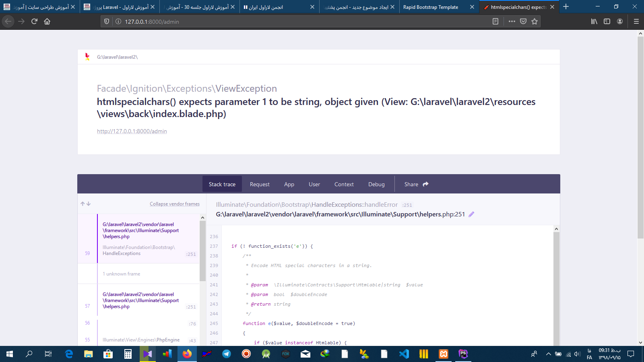The image size is (644, 362).
Task: Click the page's vertical scrollbar
Action: click(640, 137)
